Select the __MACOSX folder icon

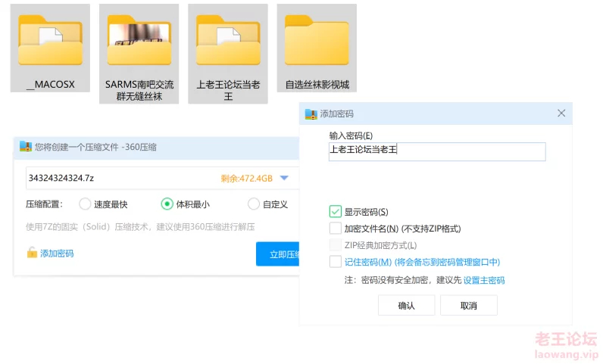[50, 40]
